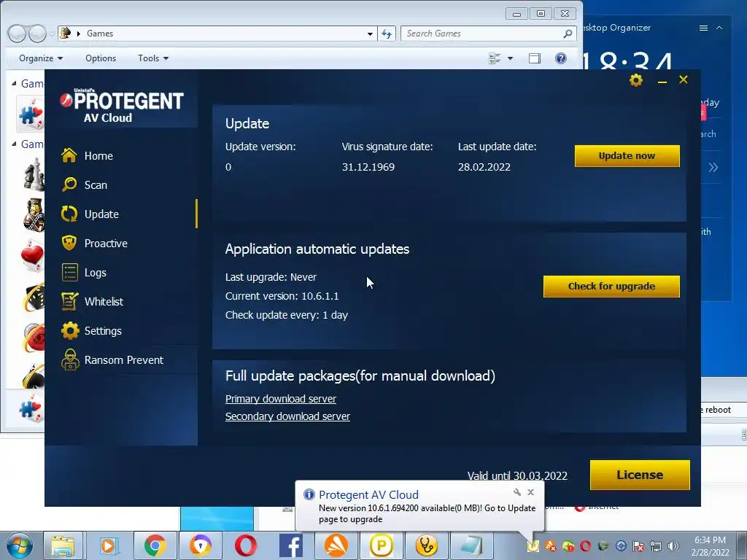Refresh the Games window address bar

387,34
